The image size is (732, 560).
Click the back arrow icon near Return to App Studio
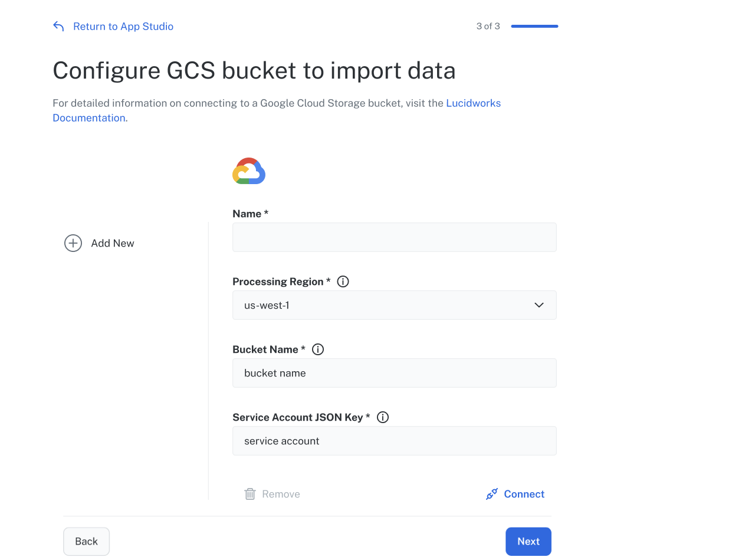tap(58, 26)
